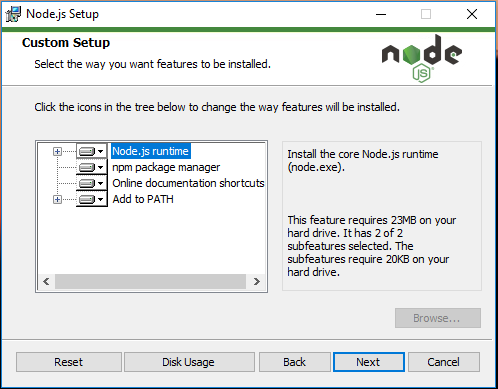498x389 pixels.
Task: Select the Node.js runtime feature
Action: pos(151,151)
